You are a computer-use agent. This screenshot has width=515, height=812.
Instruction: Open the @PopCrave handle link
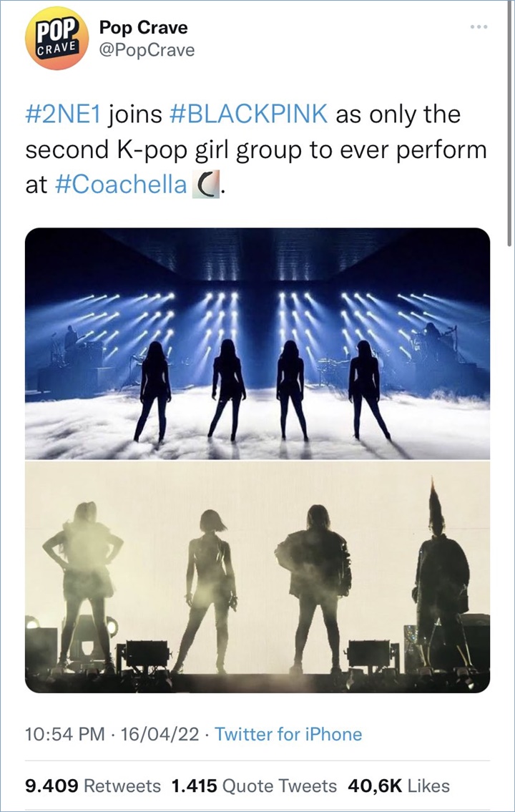tap(147, 50)
